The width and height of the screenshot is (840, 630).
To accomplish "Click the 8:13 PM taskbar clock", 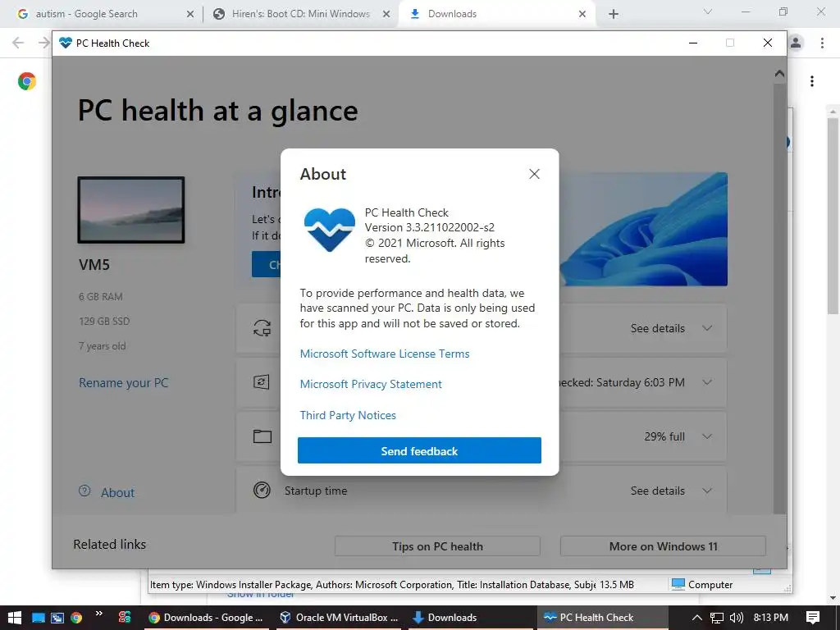I will click(x=770, y=617).
